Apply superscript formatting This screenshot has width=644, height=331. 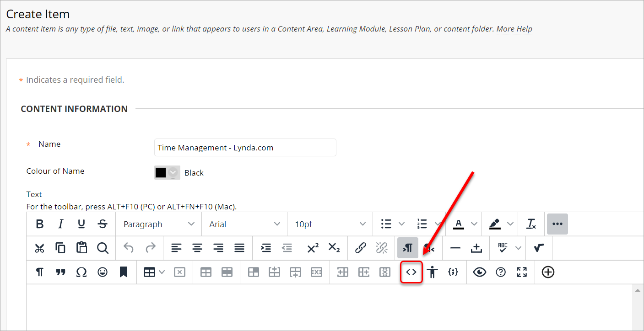pos(313,248)
